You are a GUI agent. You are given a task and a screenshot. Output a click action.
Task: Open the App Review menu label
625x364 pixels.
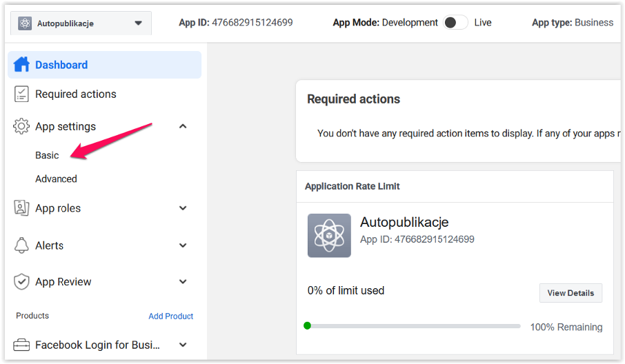click(63, 282)
